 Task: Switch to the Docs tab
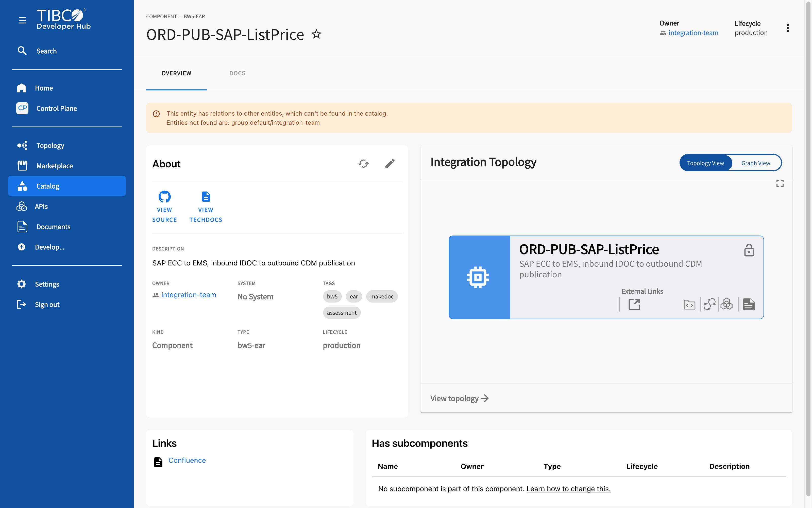pyautogui.click(x=237, y=73)
